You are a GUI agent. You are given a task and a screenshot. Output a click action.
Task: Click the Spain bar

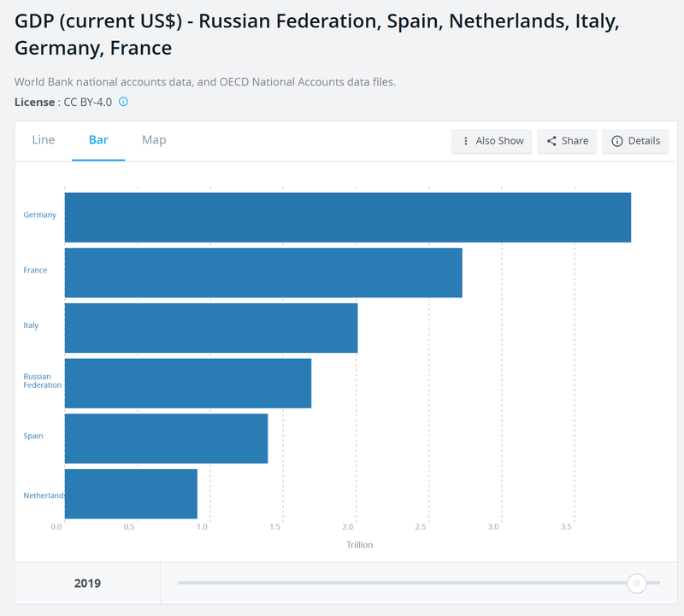(x=166, y=438)
